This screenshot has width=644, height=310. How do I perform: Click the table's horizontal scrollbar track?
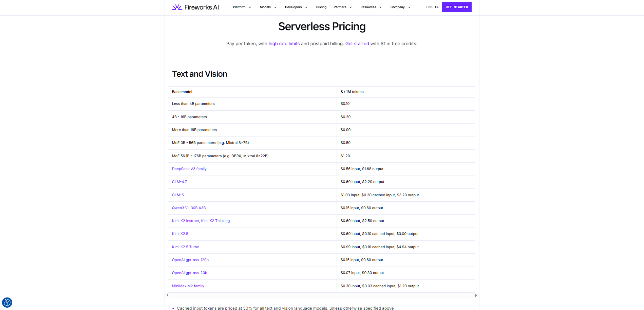click(322, 295)
